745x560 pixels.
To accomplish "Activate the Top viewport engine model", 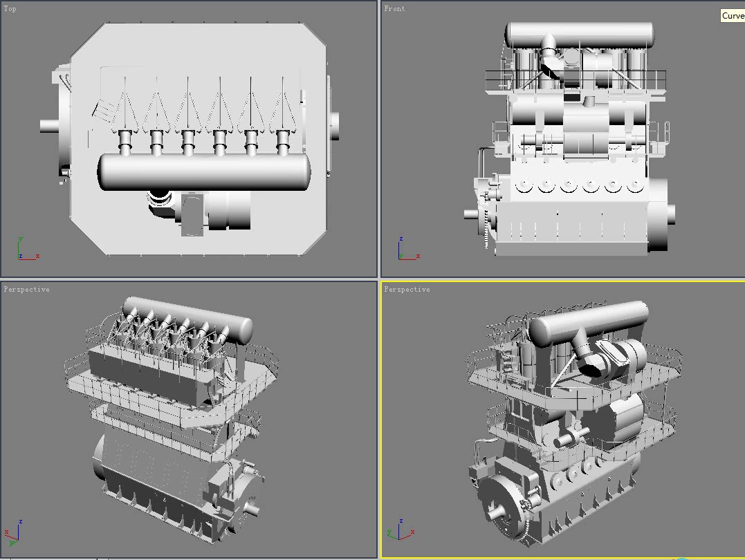I will pyautogui.click(x=190, y=139).
